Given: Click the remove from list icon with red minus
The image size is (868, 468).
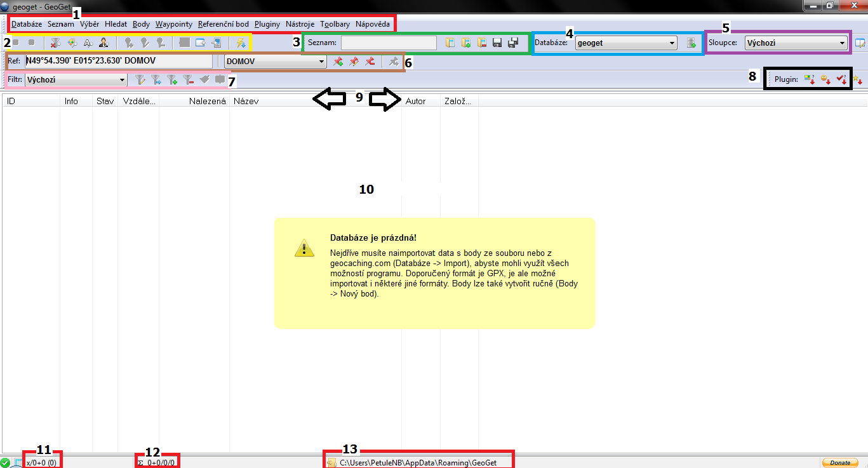Looking at the screenshot, I should [481, 43].
